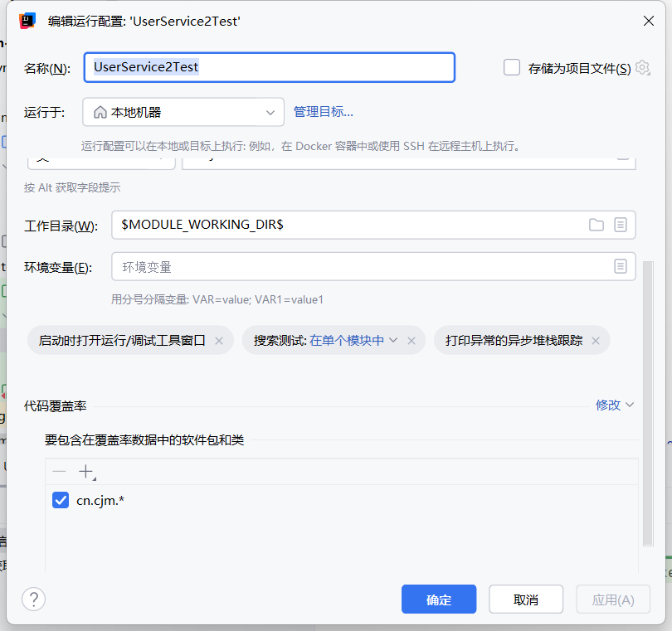Viewport: 672px width, 631px height.
Task: Open the environment variables editor icon
Action: click(620, 266)
